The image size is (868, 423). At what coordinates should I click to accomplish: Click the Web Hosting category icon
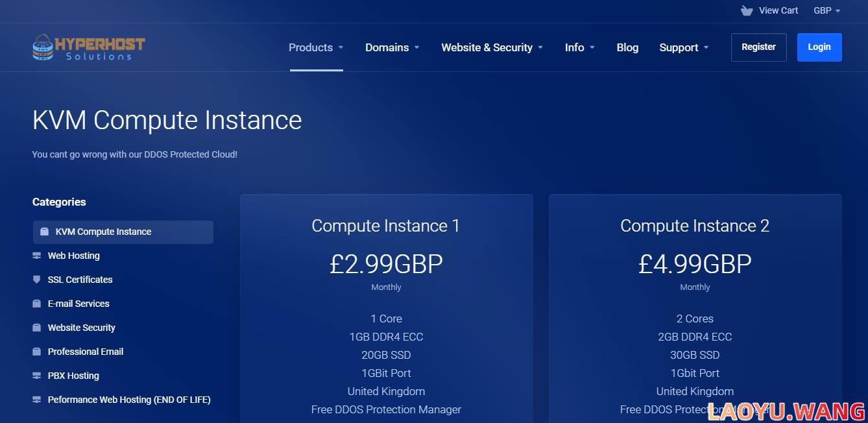point(36,256)
